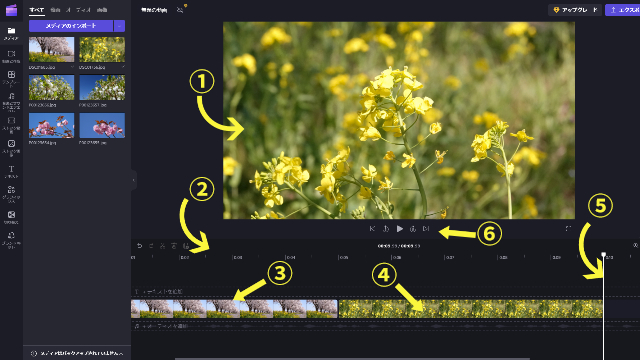Click the horizontal timeline scrollbar

tap(352, 359)
